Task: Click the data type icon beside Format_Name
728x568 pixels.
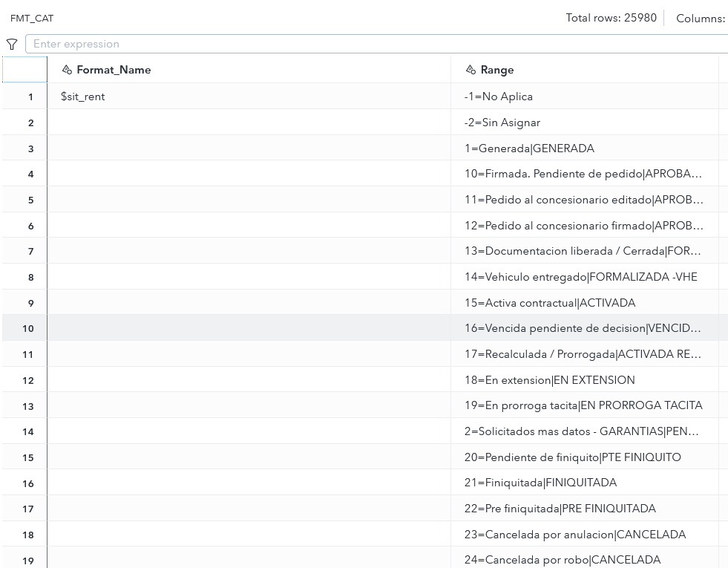Action: click(67, 69)
